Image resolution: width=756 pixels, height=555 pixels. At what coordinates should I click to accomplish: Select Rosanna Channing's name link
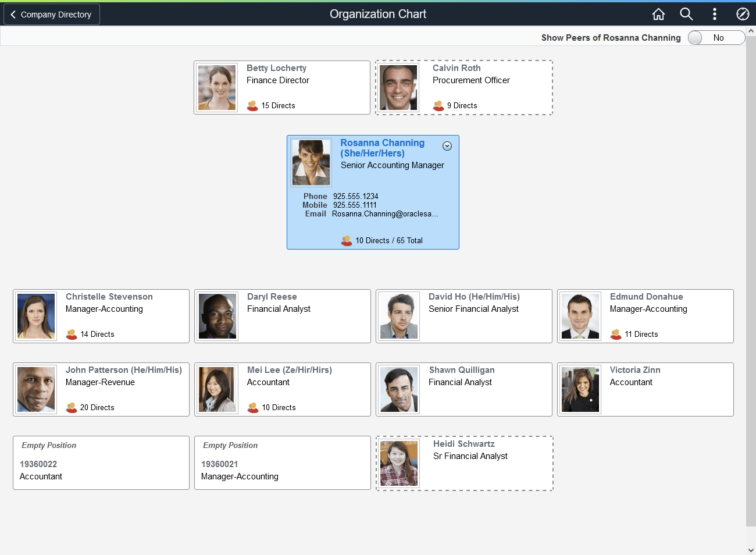382,143
